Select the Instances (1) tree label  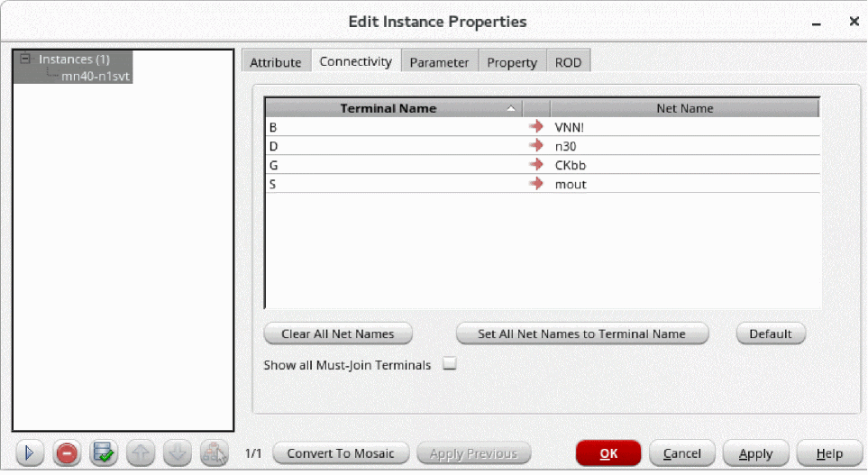[74, 59]
